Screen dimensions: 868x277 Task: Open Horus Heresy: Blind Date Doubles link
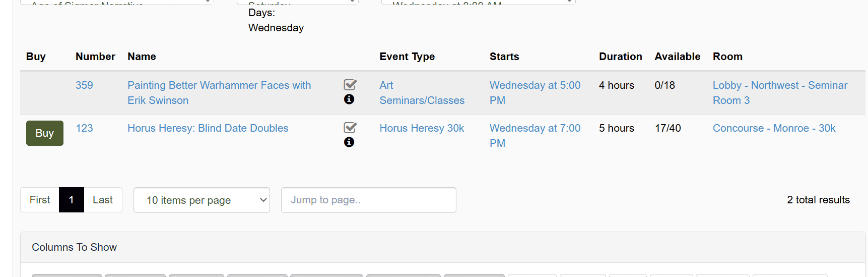pos(208,128)
